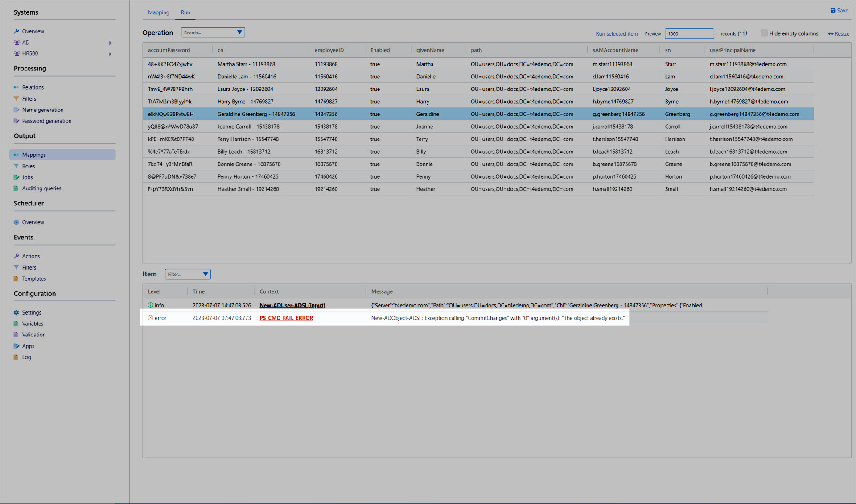The width and height of the screenshot is (856, 504).
Task: Open Auditing queries icon
Action: click(16, 188)
